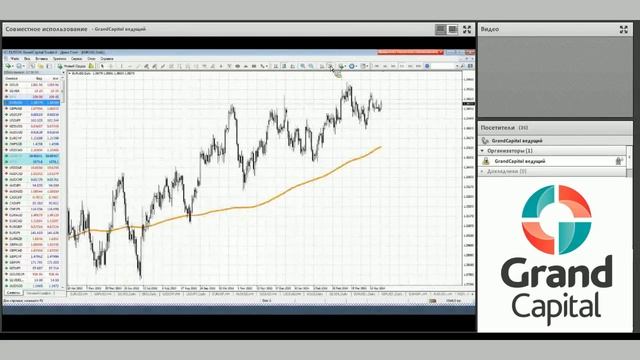The image size is (640, 360).
Task: Click the Посетители panel header
Action: pos(555,128)
